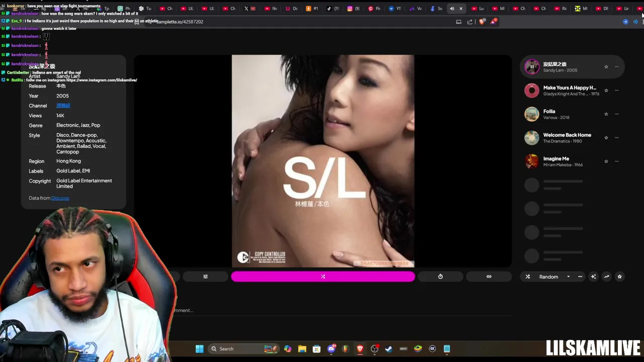Screen dimensions: 644x362
Task: Open OBS Studio from the taskbar
Action: pos(374,349)
